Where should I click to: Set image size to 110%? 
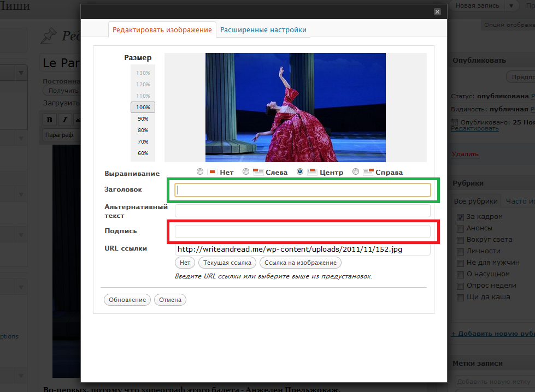(143, 96)
